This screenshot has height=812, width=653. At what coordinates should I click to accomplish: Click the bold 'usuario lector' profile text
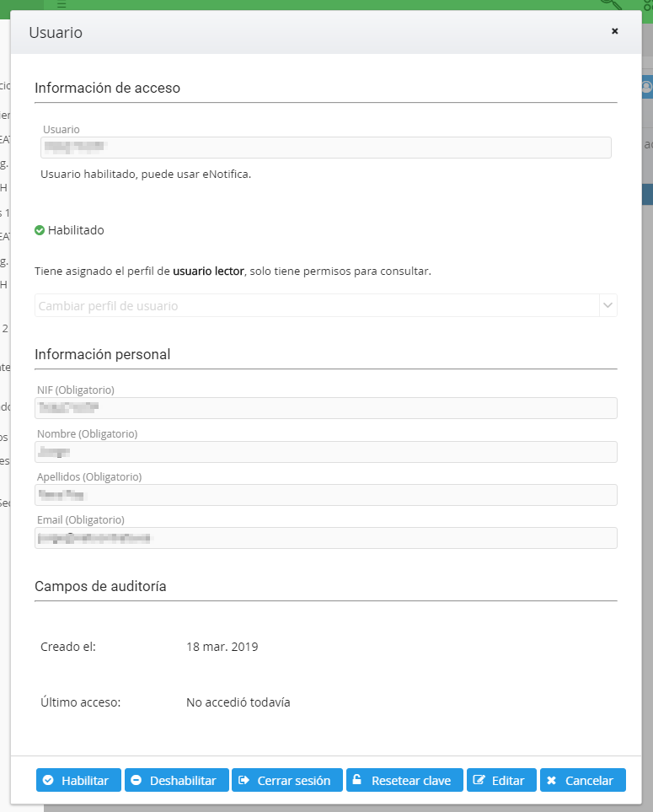[x=208, y=272]
